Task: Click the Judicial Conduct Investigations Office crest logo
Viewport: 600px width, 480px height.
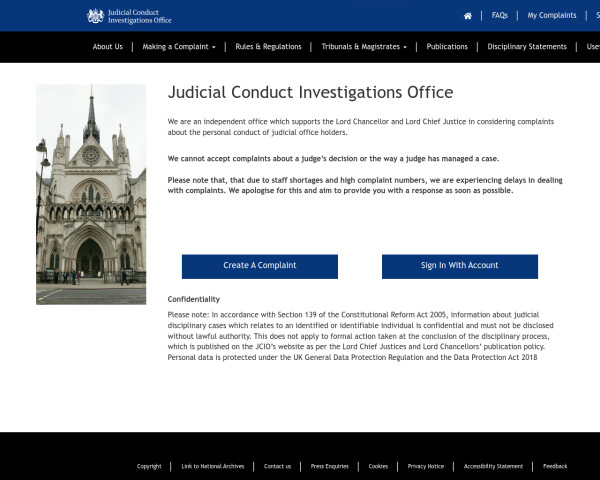Action: (x=129, y=16)
